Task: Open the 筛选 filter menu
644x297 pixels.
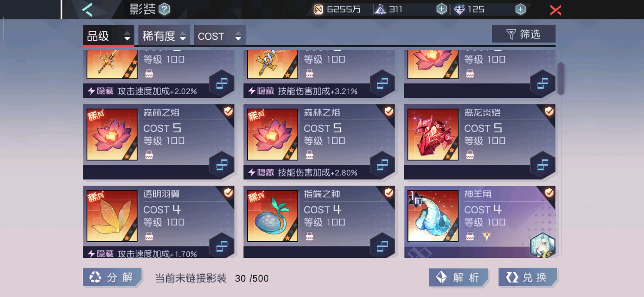Action: [524, 34]
